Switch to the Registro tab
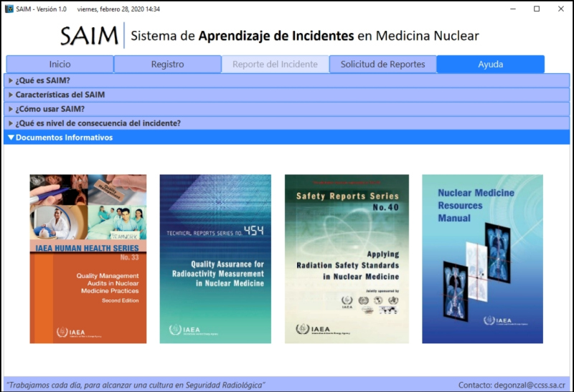Viewport: 574px width, 392px height. (167, 64)
